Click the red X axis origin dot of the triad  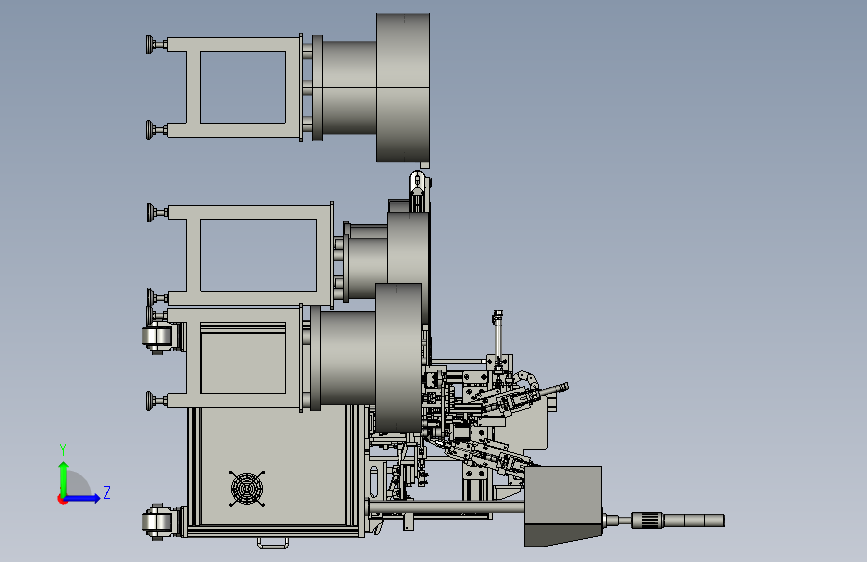point(61,500)
